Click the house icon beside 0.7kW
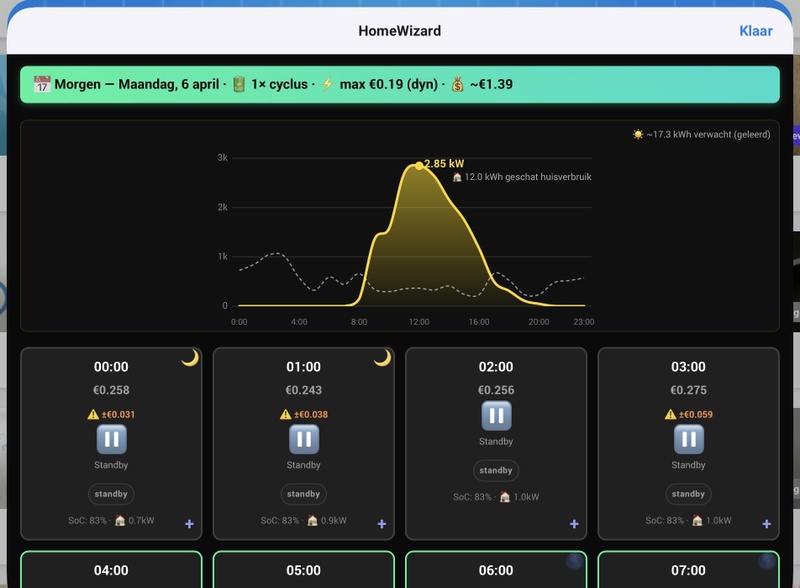This screenshot has width=800, height=588. tap(120, 521)
